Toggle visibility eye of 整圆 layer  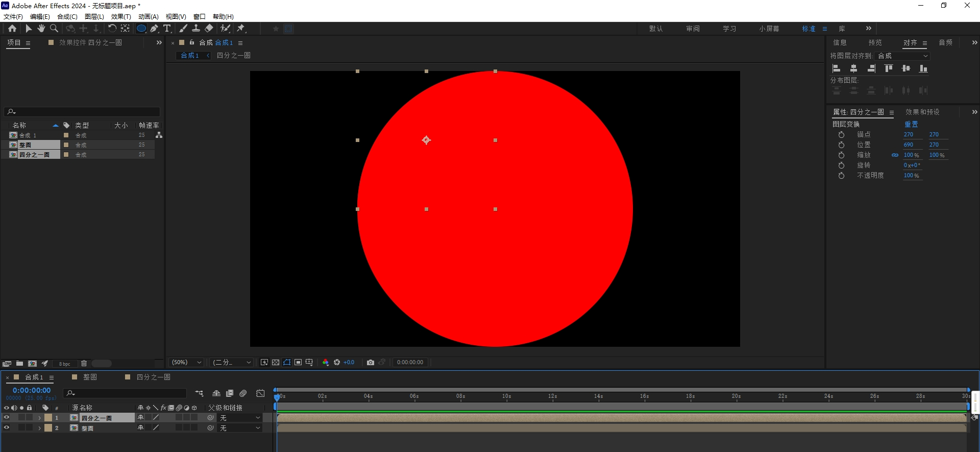pyautogui.click(x=7, y=428)
